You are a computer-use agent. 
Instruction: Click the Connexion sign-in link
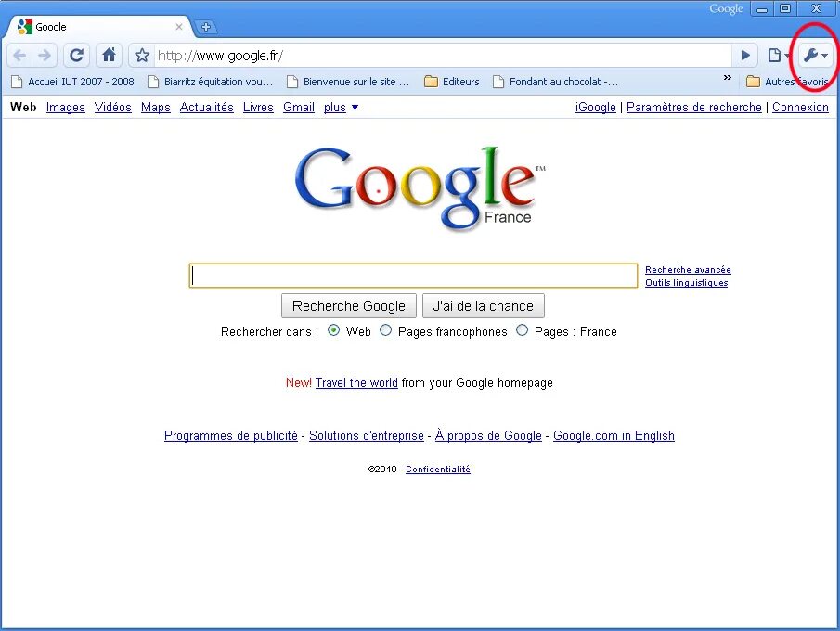800,107
